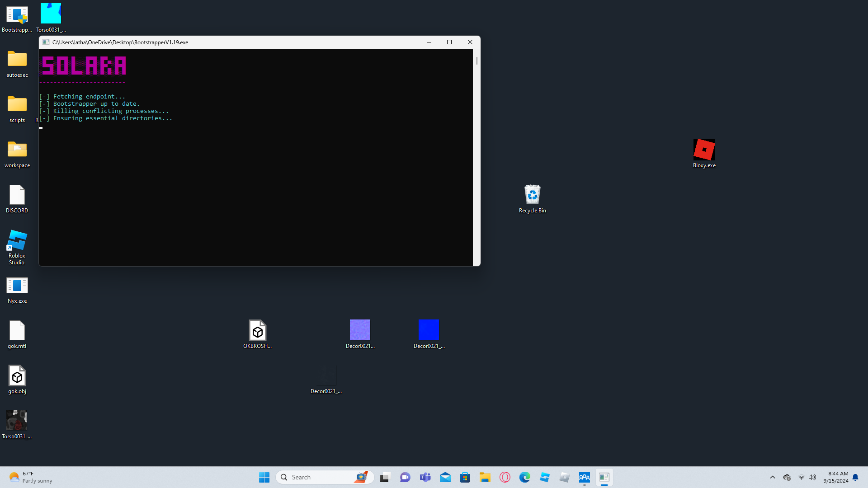868x488 pixels.
Task: Open the Wi-Fi network tray icon
Action: [x=801, y=477]
